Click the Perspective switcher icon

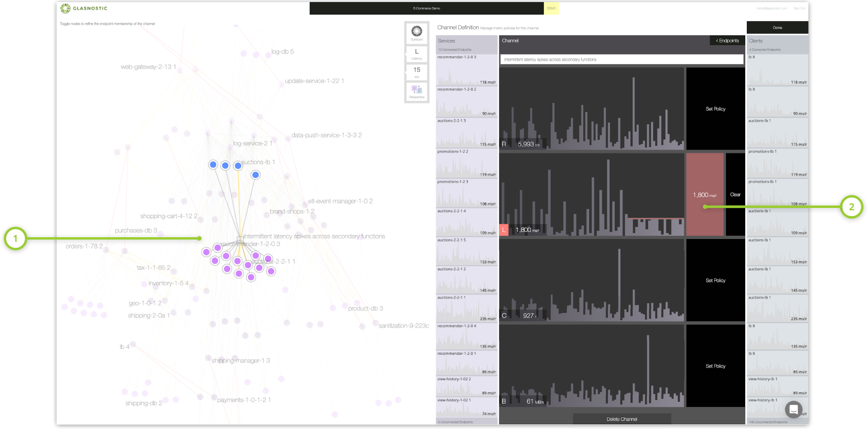[x=416, y=91]
